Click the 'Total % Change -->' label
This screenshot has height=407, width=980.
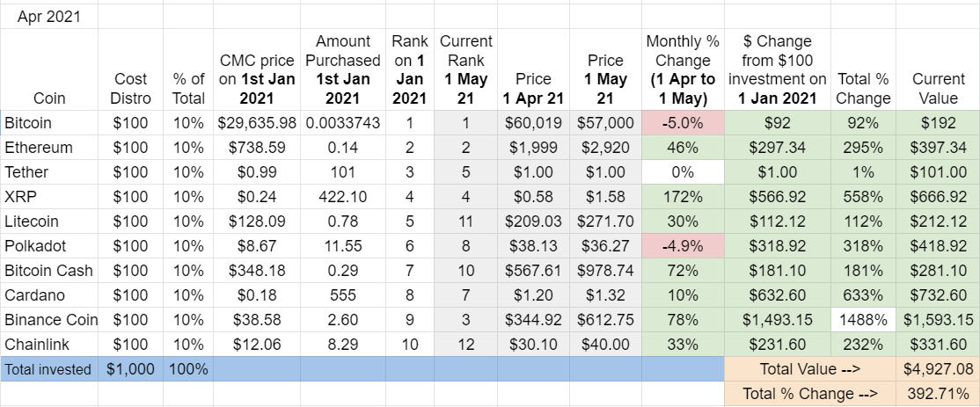tap(810, 394)
